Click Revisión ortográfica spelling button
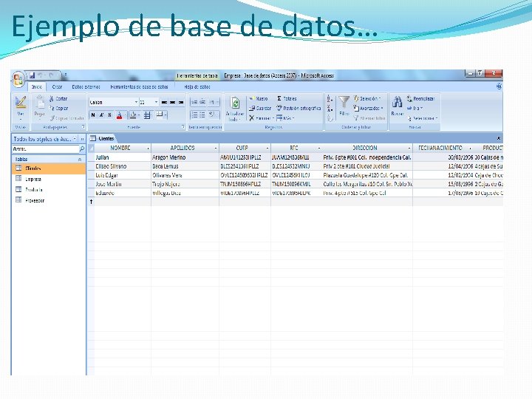 tap(299, 108)
